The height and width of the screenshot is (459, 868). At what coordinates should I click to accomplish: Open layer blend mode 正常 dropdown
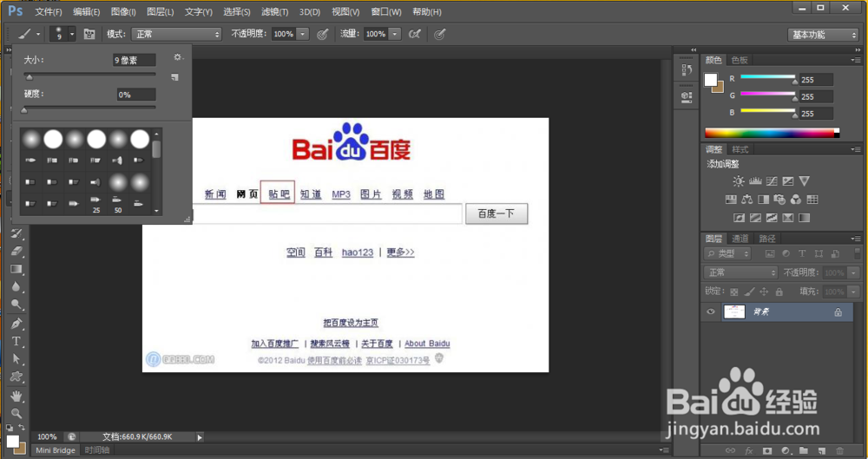click(x=741, y=273)
